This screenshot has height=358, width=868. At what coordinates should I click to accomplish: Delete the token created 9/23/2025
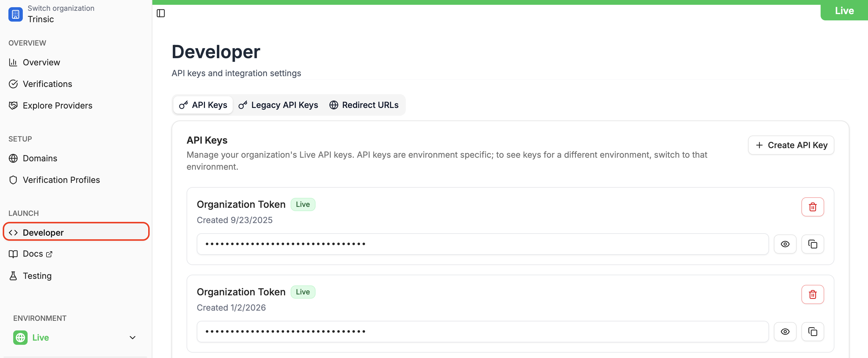(x=813, y=207)
